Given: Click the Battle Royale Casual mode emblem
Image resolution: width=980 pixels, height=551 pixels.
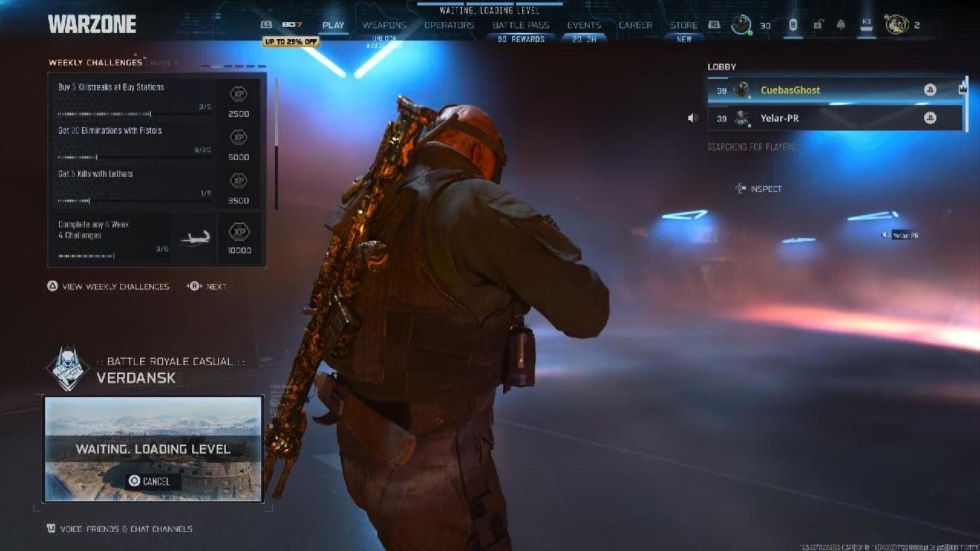Looking at the screenshot, I should 68,369.
